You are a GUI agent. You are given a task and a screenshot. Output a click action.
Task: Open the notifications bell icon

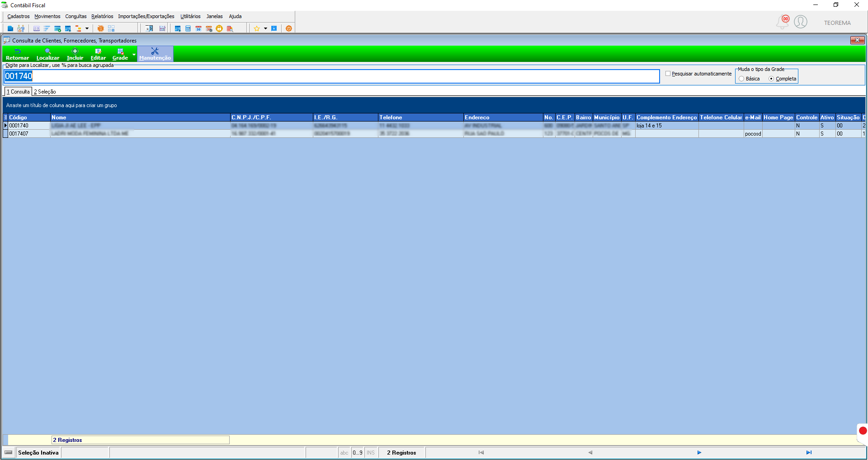click(x=783, y=22)
